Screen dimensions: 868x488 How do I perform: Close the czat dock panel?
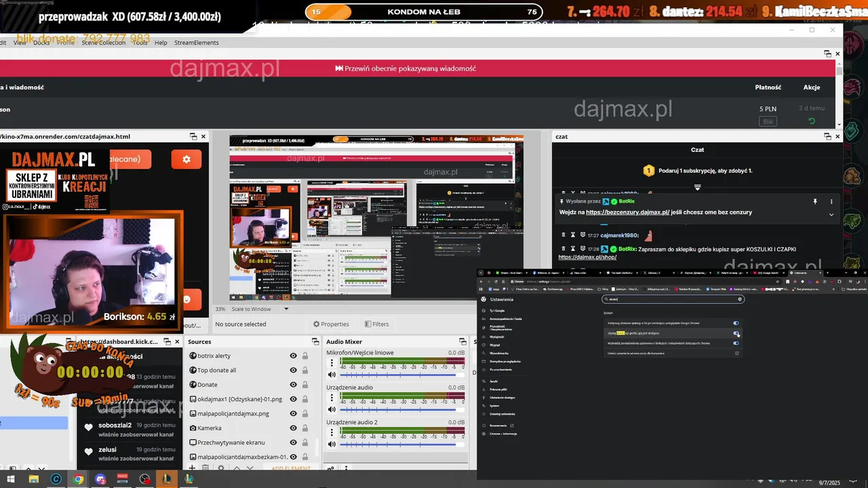[x=838, y=136]
